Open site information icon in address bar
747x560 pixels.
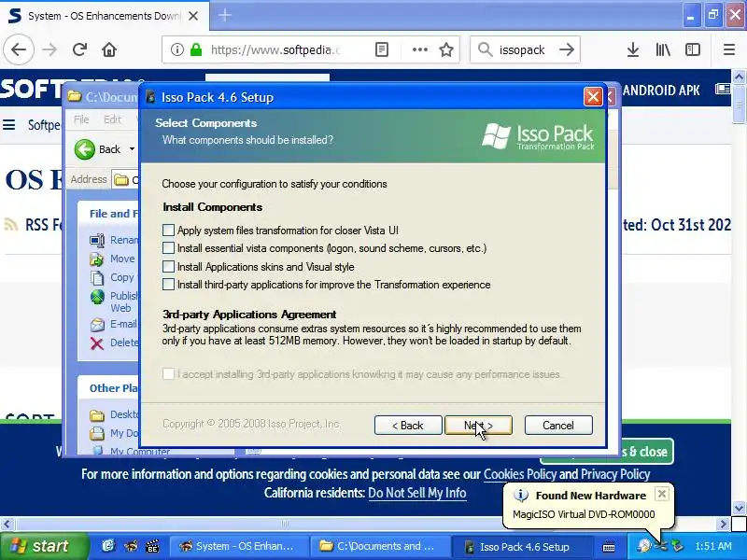(x=176, y=49)
